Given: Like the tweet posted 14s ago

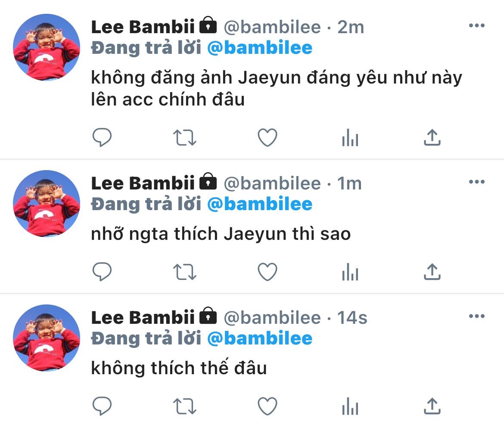Looking at the screenshot, I should pyautogui.click(x=268, y=406).
